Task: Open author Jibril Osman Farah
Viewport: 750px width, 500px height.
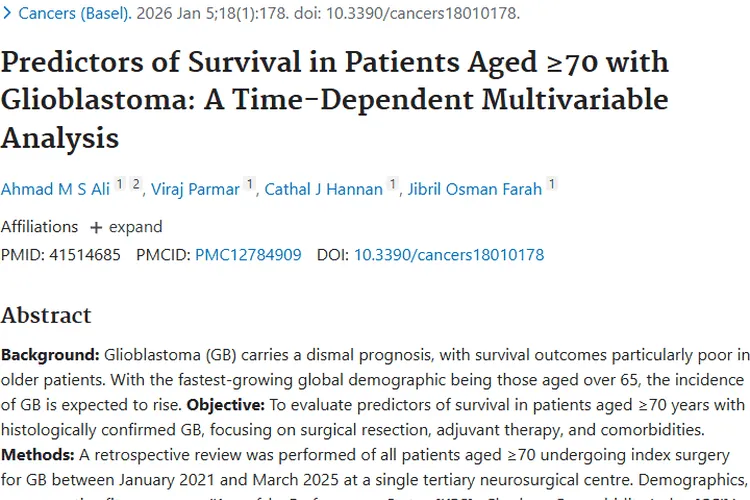Action: tap(475, 190)
